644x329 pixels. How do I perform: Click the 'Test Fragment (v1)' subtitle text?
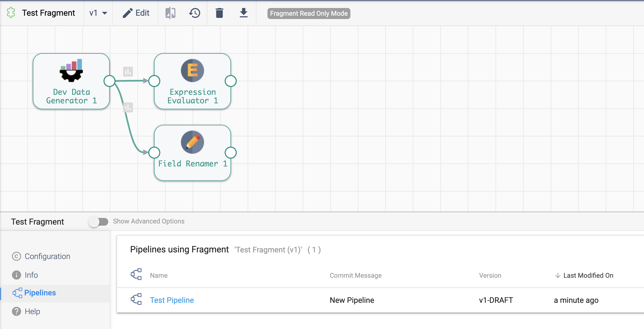click(x=268, y=250)
